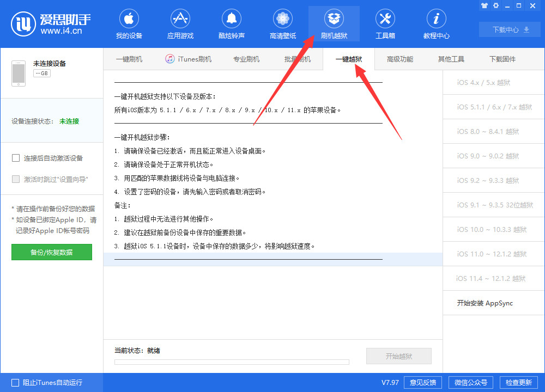Toggle 阻止iTunes自动运行 checkbox
Screen dimensions: 545x392
pos(15,383)
